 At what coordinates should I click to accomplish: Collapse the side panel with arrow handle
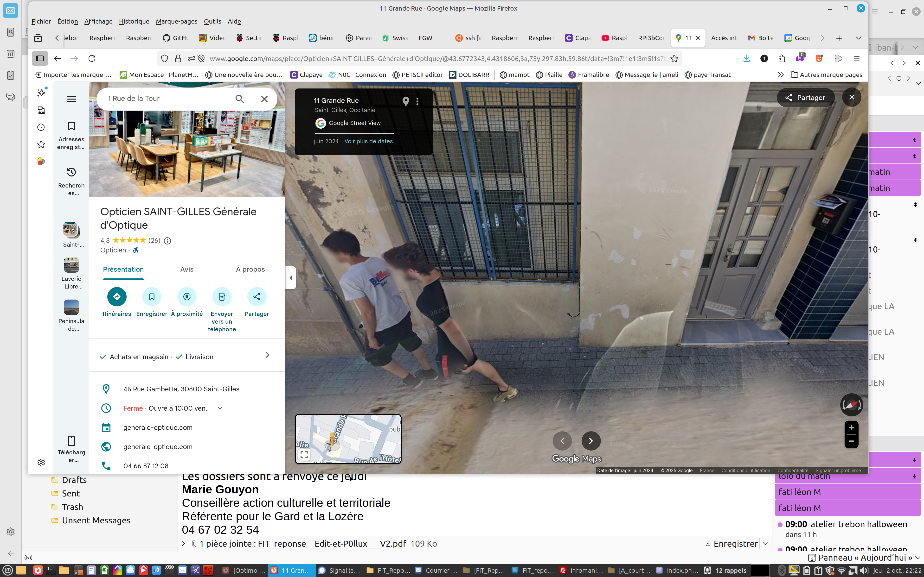point(291,278)
